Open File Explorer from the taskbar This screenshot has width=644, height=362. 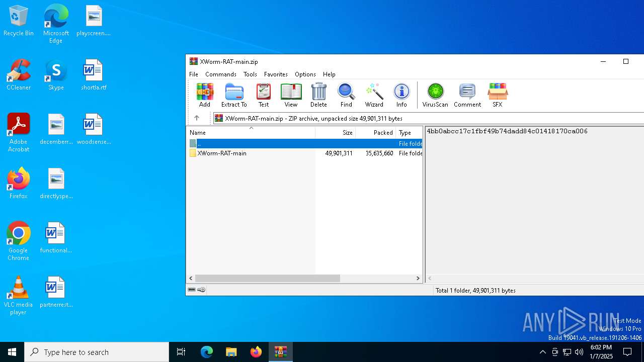click(231, 352)
